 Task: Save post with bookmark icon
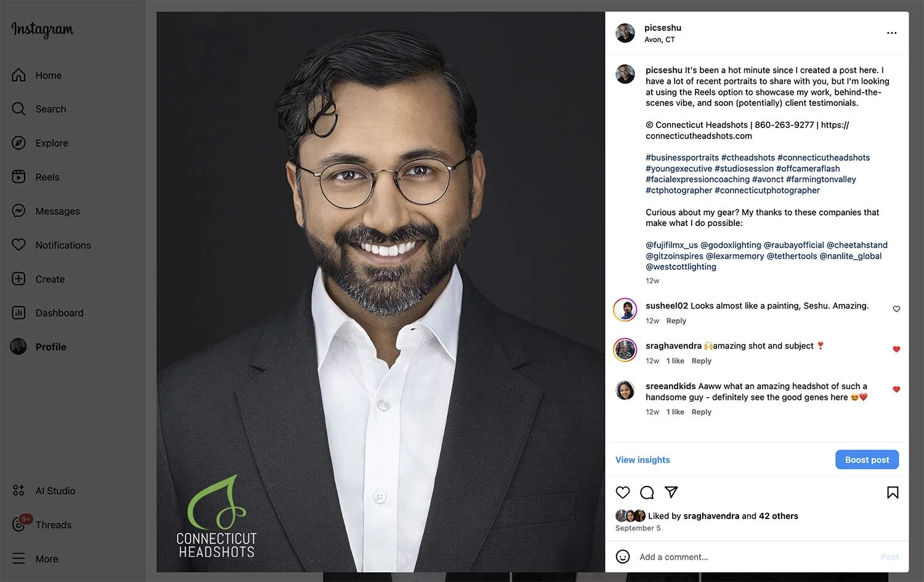pyautogui.click(x=893, y=492)
